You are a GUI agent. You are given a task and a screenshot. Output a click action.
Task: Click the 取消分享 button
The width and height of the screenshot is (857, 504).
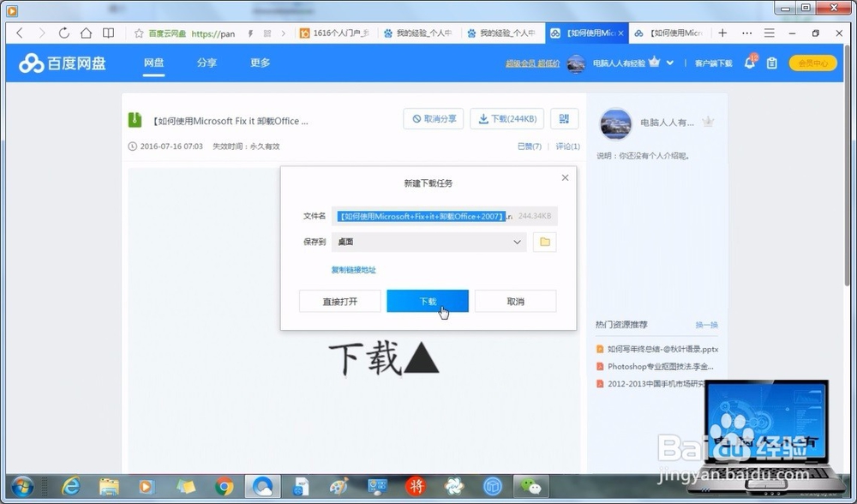[434, 118]
